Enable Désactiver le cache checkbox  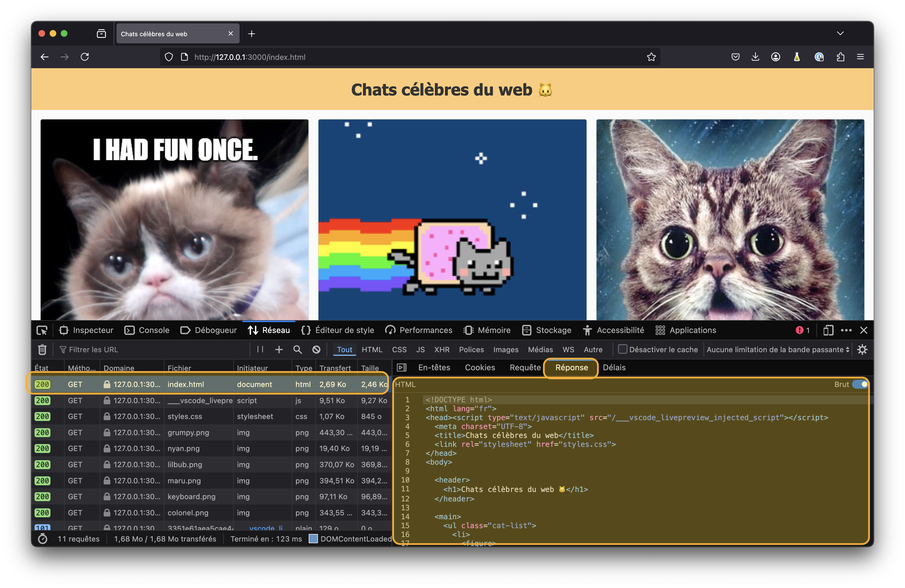point(622,349)
